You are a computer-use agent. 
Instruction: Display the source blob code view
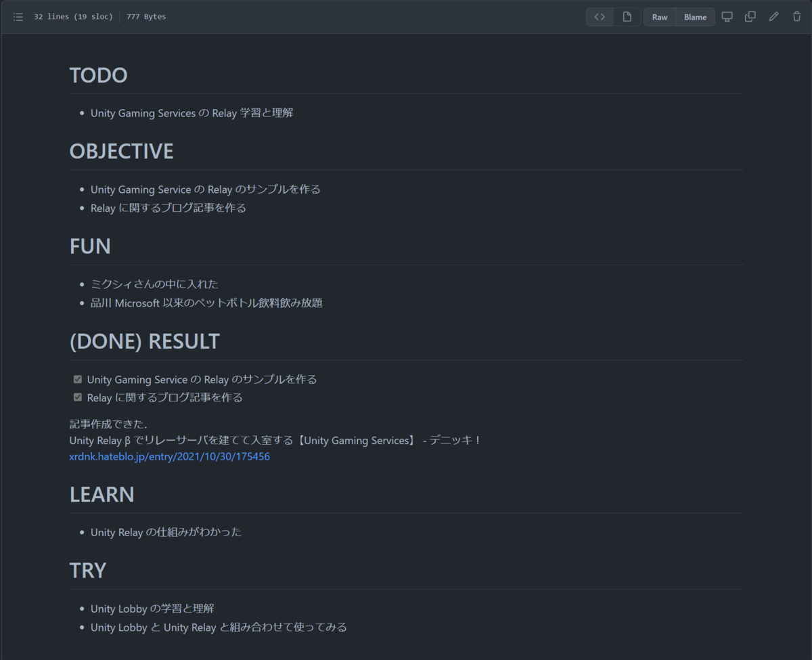600,17
